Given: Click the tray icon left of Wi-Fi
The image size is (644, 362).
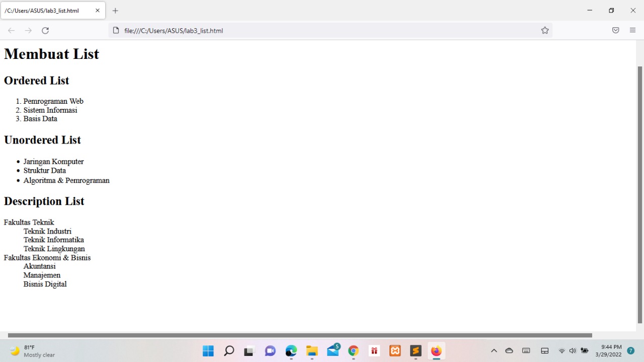Looking at the screenshot, I should point(544,351).
